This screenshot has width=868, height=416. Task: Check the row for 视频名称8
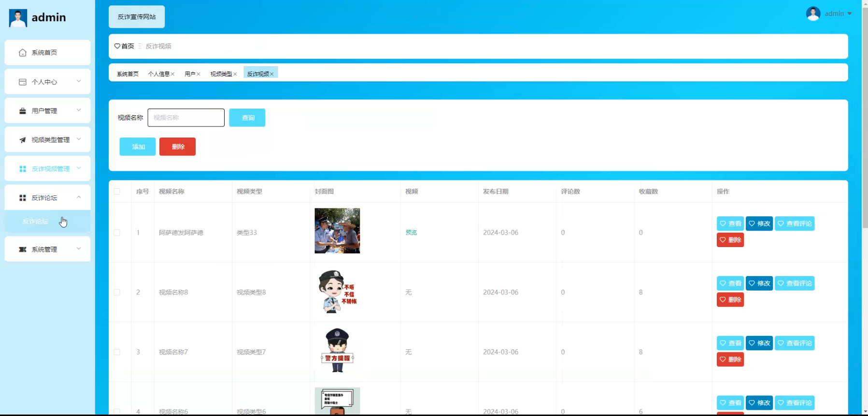(x=117, y=292)
